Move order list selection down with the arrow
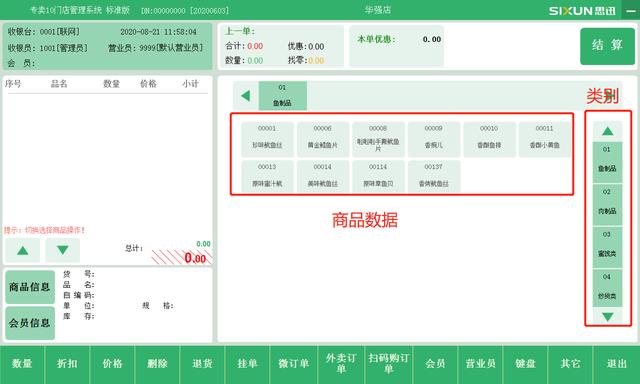Screen dimensions: 640x384 click(62, 250)
